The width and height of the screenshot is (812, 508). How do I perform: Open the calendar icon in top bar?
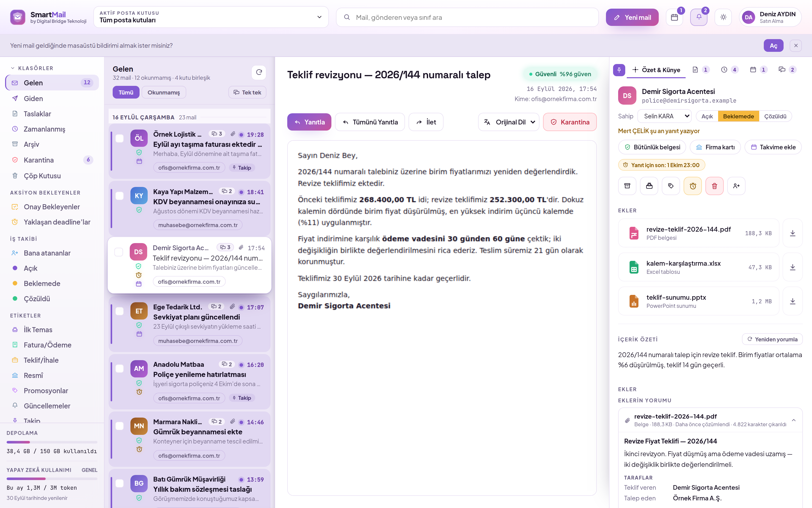tap(674, 17)
